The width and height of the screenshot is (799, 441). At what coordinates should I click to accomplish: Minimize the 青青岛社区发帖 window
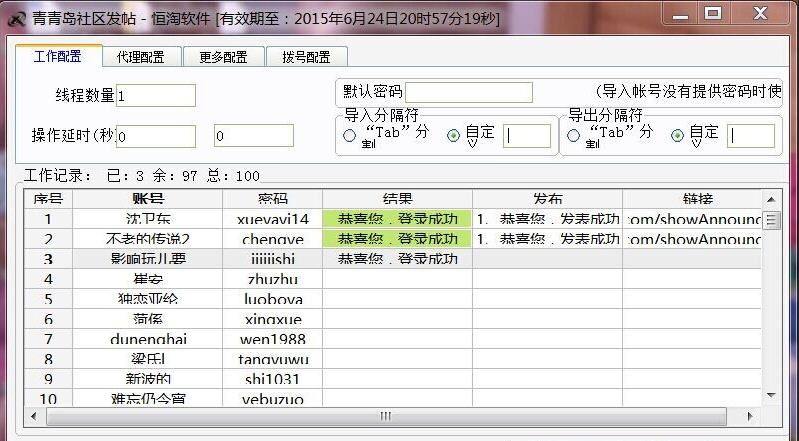(x=680, y=14)
